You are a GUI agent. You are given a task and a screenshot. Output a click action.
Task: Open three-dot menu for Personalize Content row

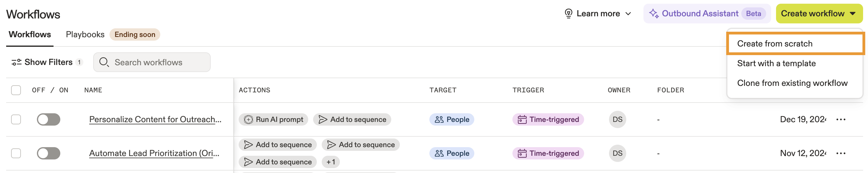[x=841, y=119]
